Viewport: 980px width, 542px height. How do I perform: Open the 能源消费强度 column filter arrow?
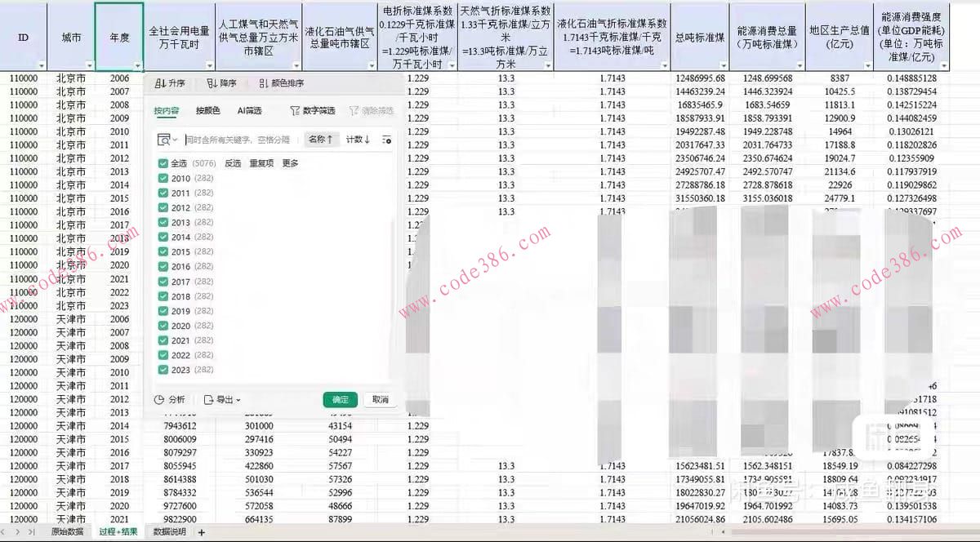[x=946, y=66]
